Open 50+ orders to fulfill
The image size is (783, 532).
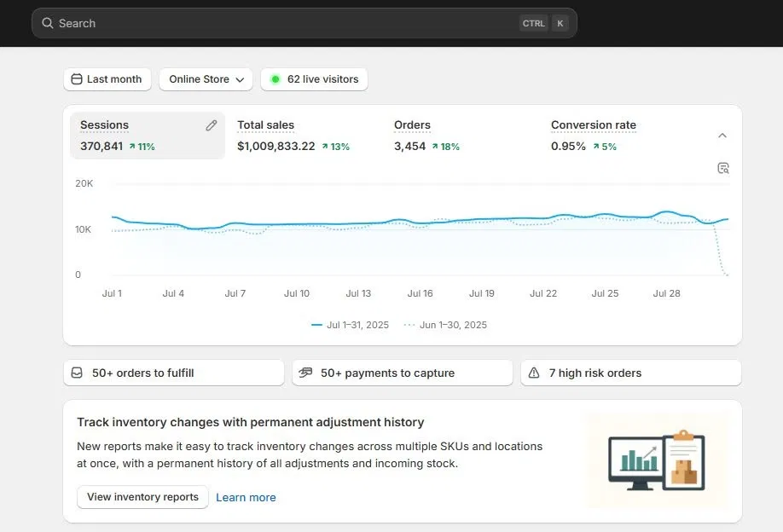[174, 373]
